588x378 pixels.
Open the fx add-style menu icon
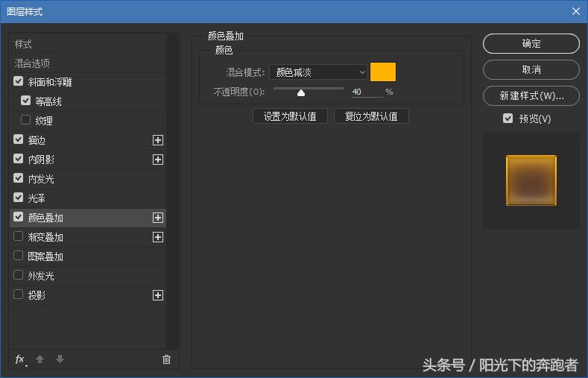click(x=21, y=359)
